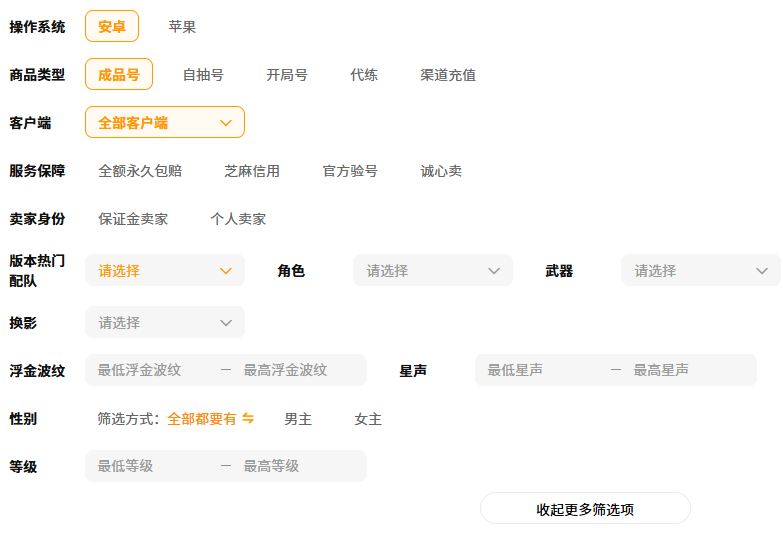Image resolution: width=783 pixels, height=547 pixels.
Task: Click the 收起更多筛选项 collapse button
Action: coord(585,509)
